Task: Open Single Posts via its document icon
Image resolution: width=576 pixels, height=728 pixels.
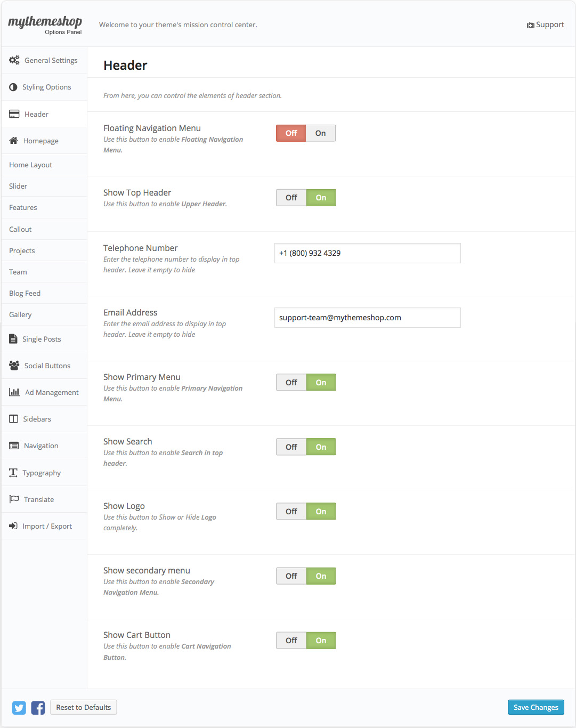Action: pos(13,338)
